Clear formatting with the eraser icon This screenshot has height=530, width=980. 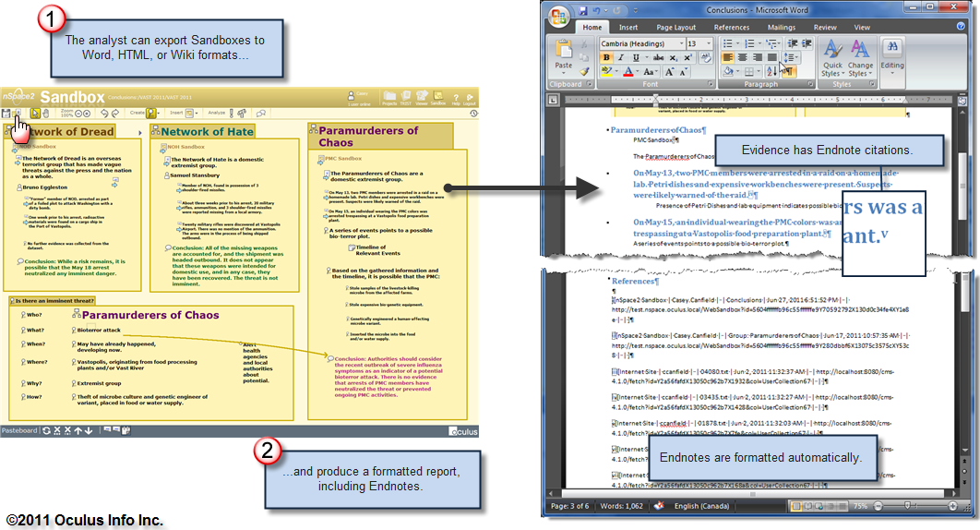pyautogui.click(x=706, y=57)
